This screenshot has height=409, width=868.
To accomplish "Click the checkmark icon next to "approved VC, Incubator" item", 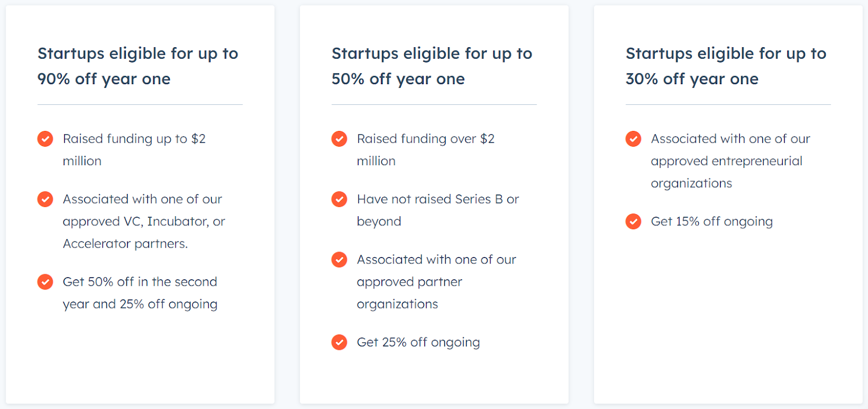I will tap(45, 199).
